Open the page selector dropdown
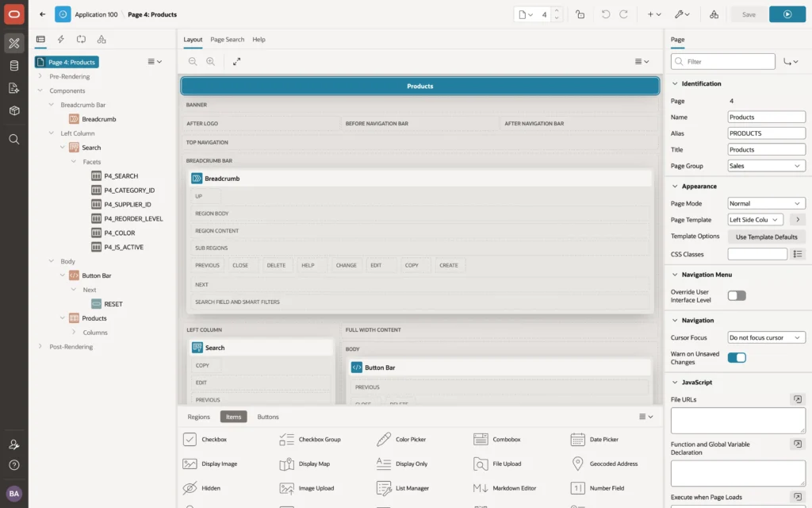 point(526,14)
